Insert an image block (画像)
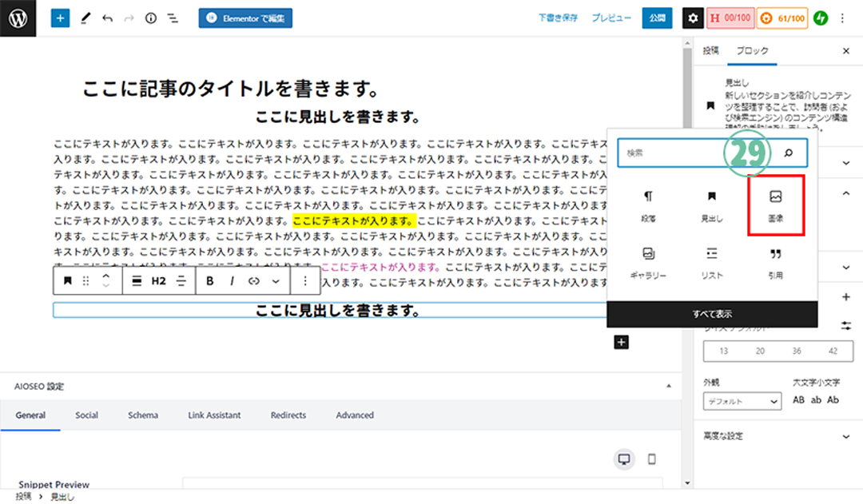 [775, 205]
